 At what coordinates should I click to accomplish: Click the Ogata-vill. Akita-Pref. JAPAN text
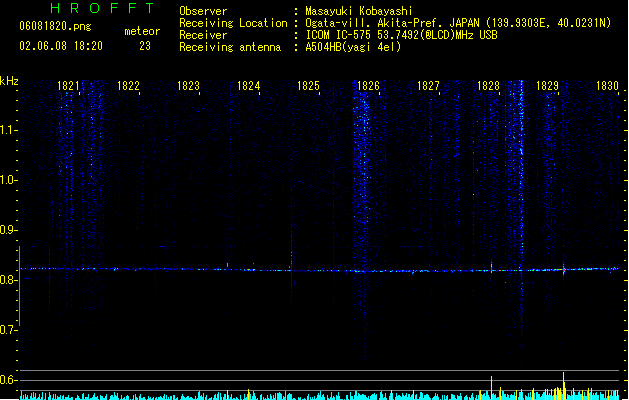tap(392, 23)
